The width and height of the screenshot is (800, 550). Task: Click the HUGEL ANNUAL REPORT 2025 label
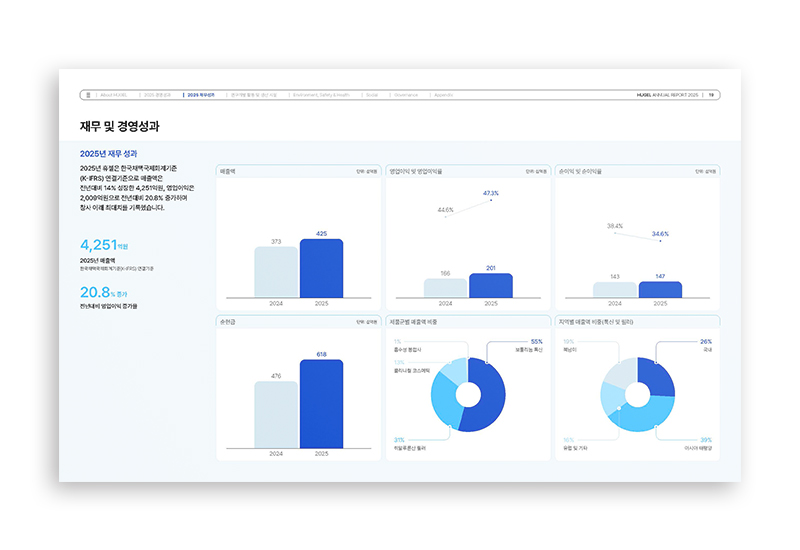click(x=667, y=95)
